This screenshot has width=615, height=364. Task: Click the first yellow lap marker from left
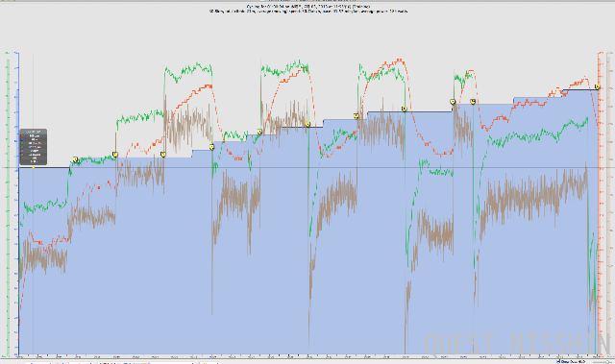pos(75,159)
